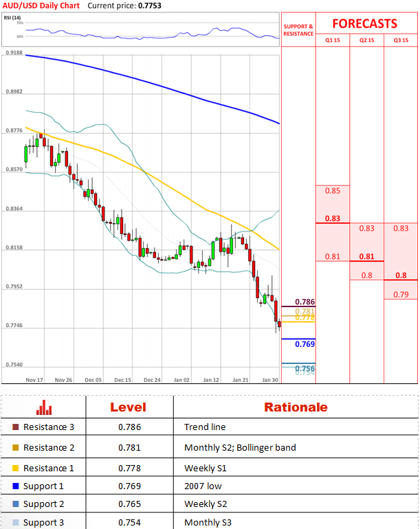Click the Dec 05 date axis label
This screenshot has width=420, height=529.
[x=93, y=380]
